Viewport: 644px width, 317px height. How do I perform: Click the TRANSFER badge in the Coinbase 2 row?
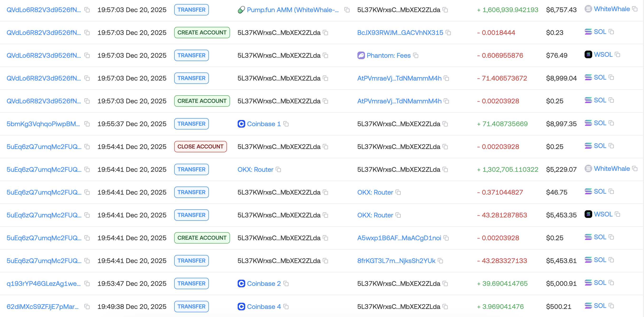click(191, 283)
